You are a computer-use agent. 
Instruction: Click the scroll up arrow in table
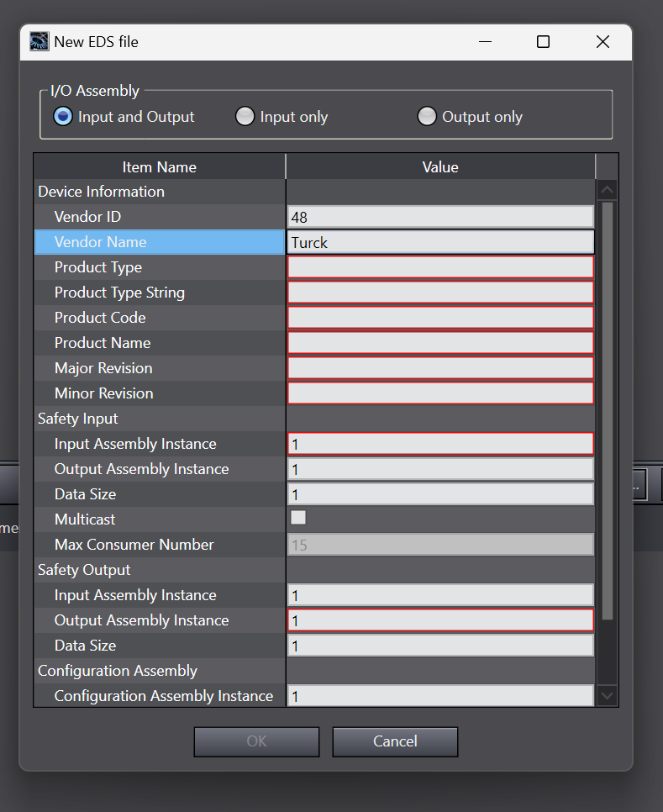coord(607,190)
